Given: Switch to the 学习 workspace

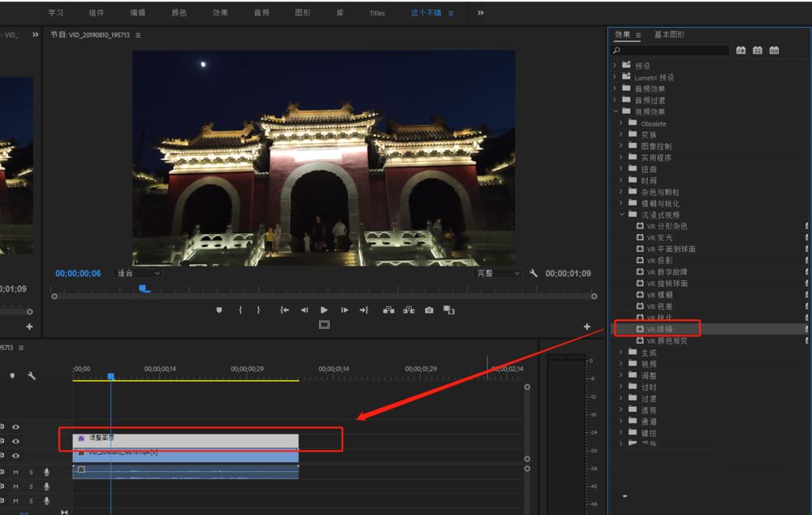Looking at the screenshot, I should 55,13.
